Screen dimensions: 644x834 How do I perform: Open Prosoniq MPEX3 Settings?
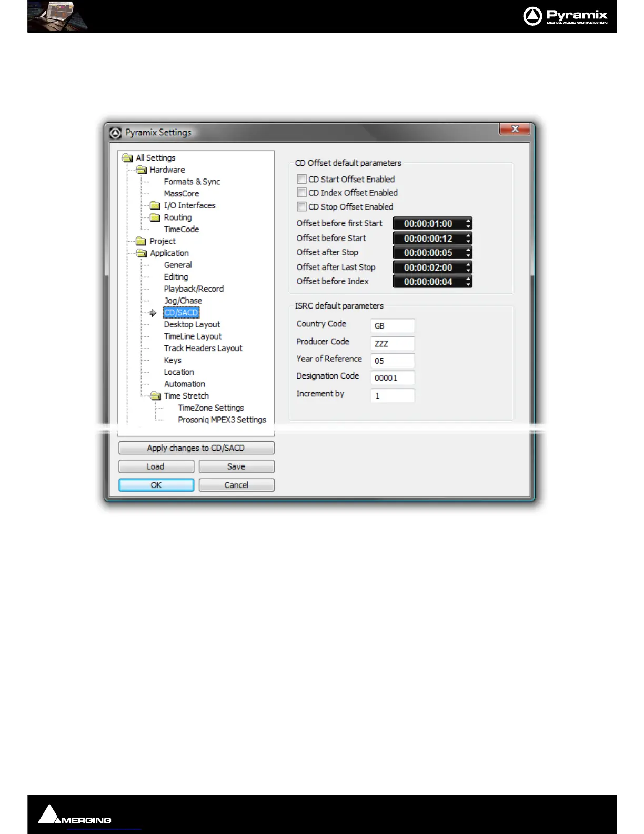click(222, 420)
